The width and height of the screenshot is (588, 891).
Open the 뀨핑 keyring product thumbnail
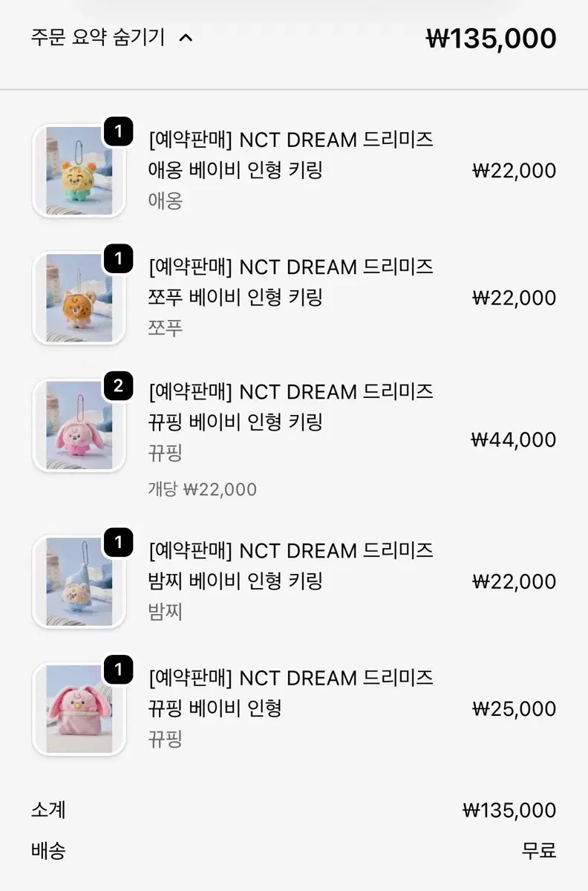click(79, 425)
